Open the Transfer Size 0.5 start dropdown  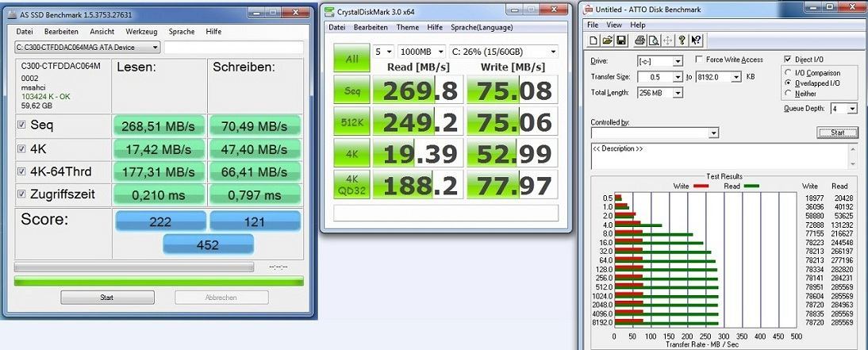click(x=660, y=77)
